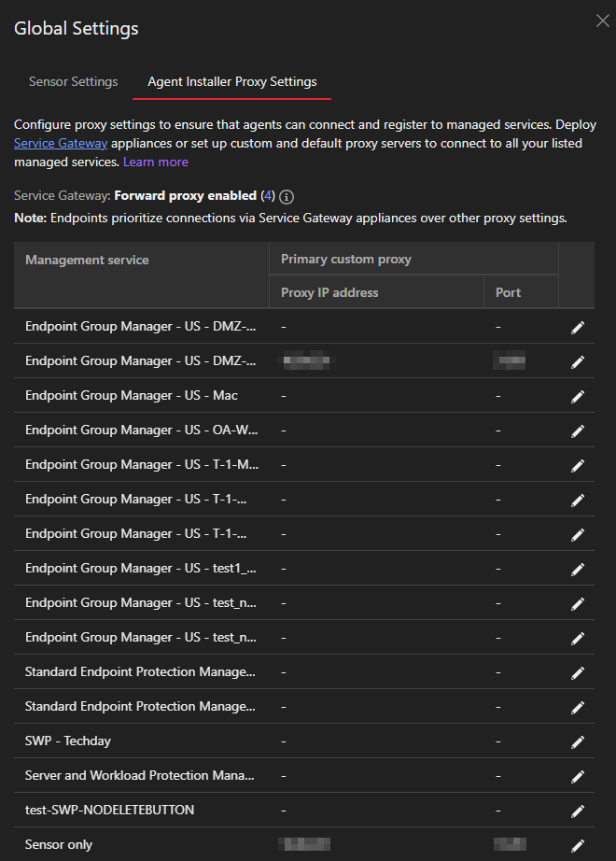Click the Learn more link
This screenshot has height=861, width=616.
pyautogui.click(x=156, y=162)
